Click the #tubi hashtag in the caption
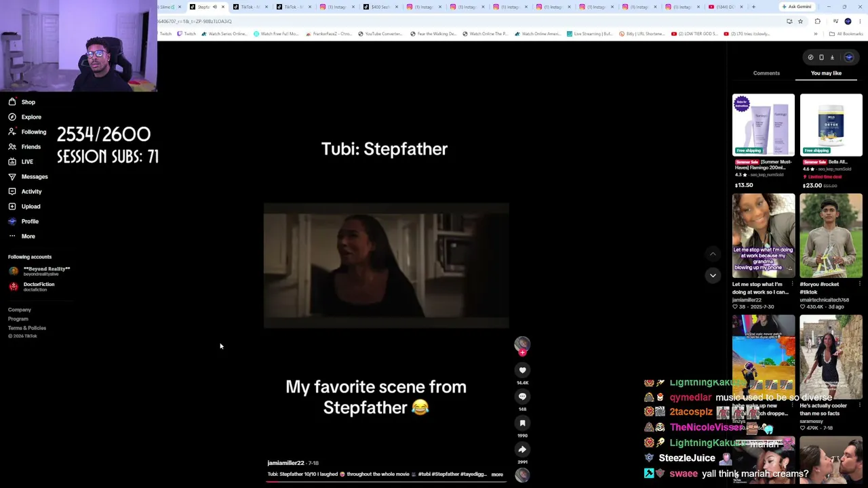This screenshot has height=488, width=868. click(425, 474)
